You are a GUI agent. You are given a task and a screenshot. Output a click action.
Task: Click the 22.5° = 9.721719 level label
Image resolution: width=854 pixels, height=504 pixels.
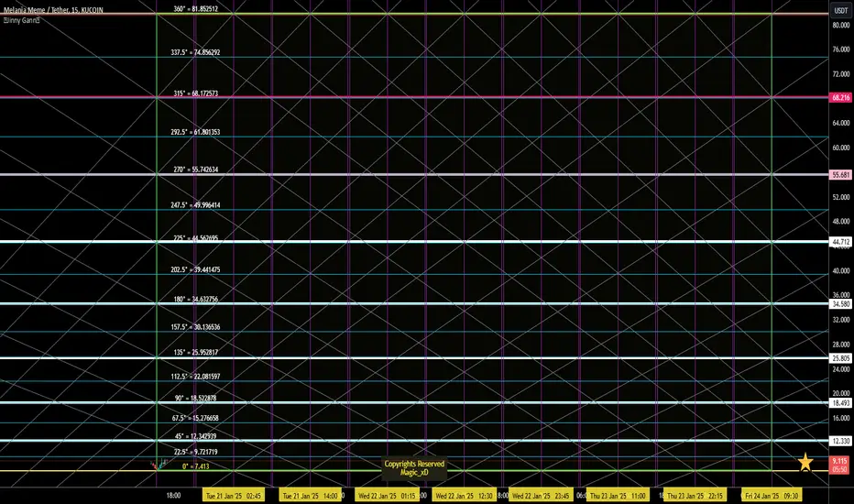tap(195, 452)
